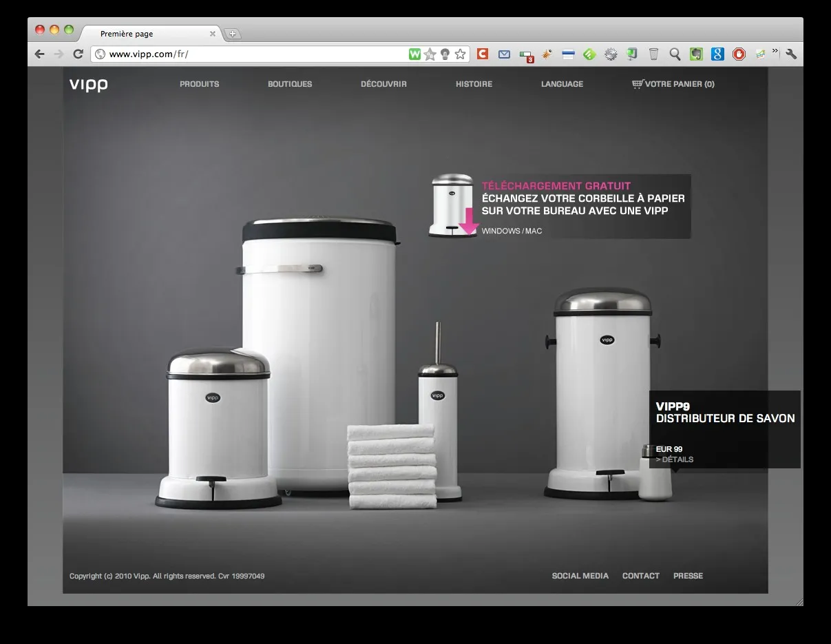Open DÉTAILS for VIPP9 soap dispenser
The height and width of the screenshot is (644, 831).
(675, 459)
